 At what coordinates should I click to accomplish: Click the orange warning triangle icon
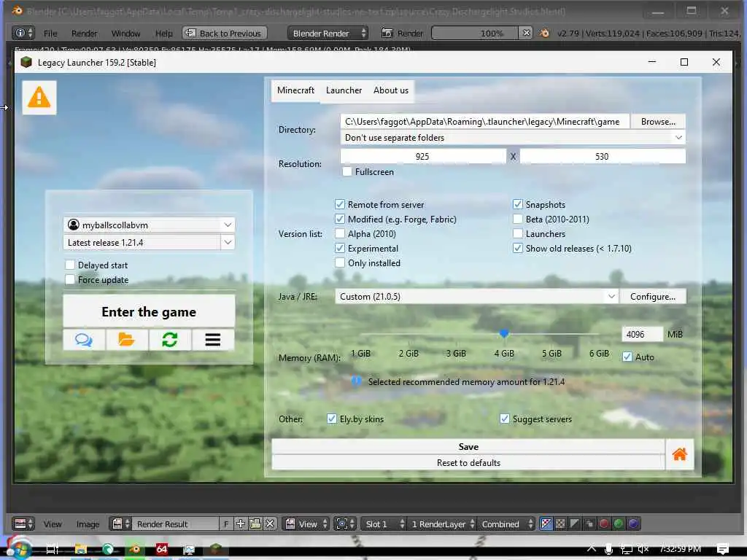(x=39, y=98)
